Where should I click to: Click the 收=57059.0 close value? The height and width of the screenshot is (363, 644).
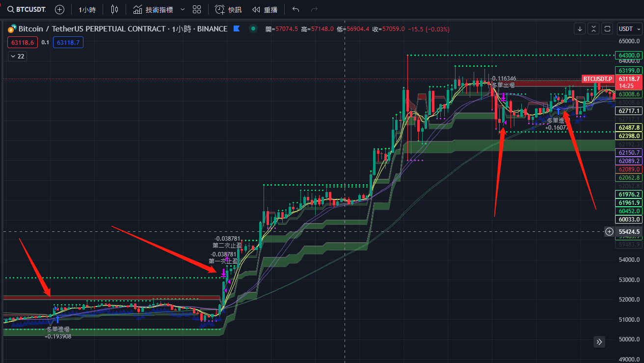point(388,29)
